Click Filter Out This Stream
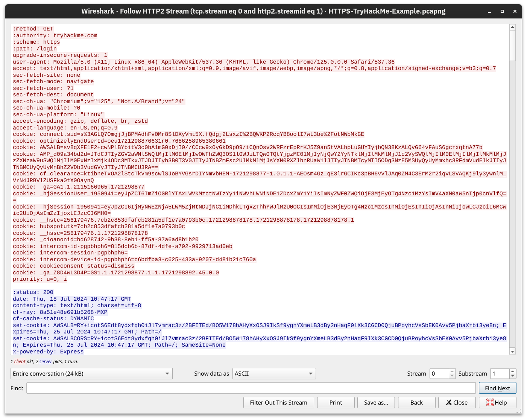The height and width of the screenshot is (420, 527). (x=278, y=402)
